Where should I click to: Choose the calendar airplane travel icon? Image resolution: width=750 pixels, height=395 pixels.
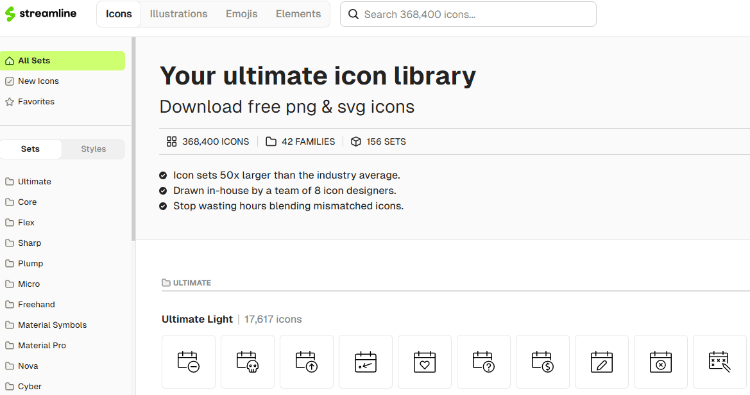[x=366, y=362]
